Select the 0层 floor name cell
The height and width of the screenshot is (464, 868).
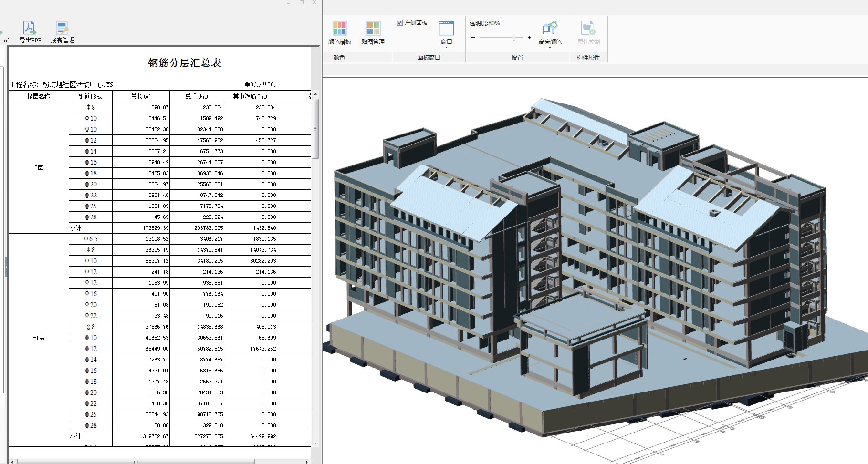[x=39, y=167]
